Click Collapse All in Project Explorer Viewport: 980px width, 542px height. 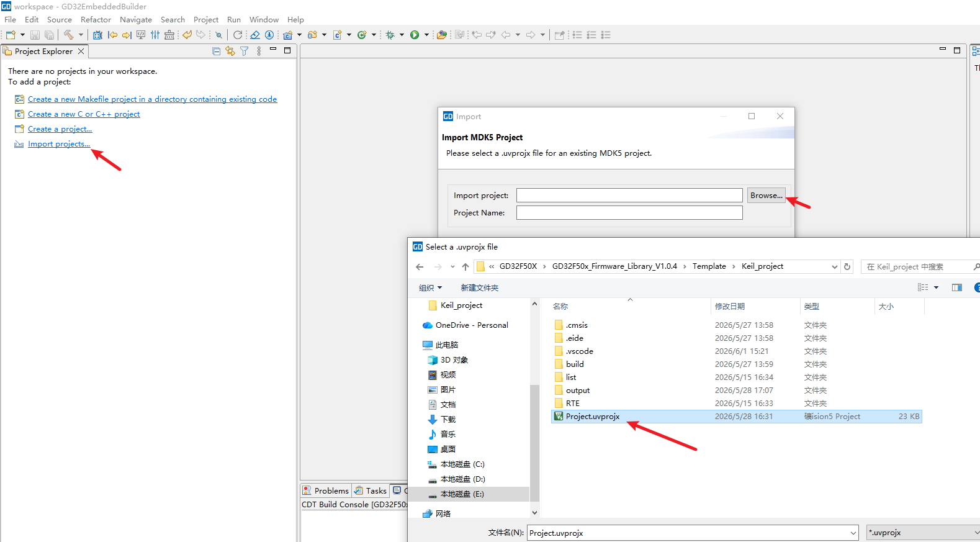216,51
